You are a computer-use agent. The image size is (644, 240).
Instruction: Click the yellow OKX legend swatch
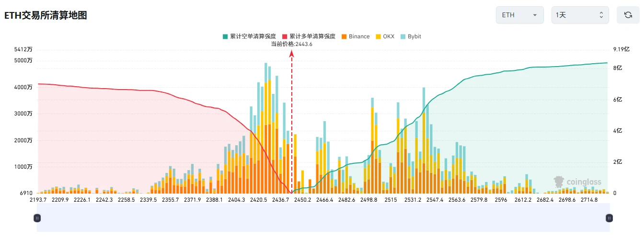coord(378,36)
